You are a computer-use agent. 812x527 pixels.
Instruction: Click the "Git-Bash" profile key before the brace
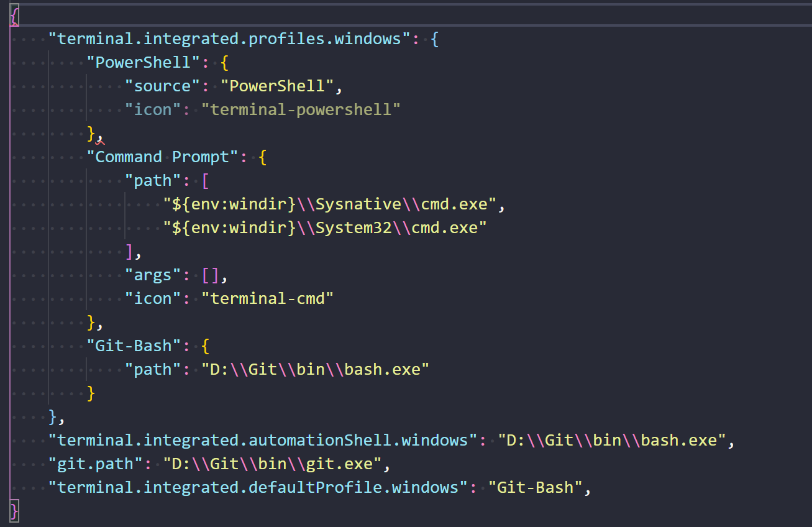pyautogui.click(x=134, y=346)
